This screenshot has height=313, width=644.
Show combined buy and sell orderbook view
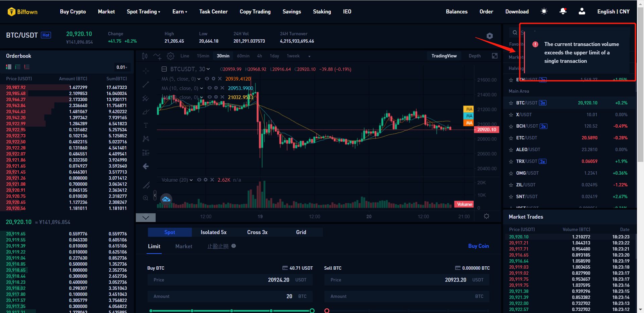(x=9, y=67)
